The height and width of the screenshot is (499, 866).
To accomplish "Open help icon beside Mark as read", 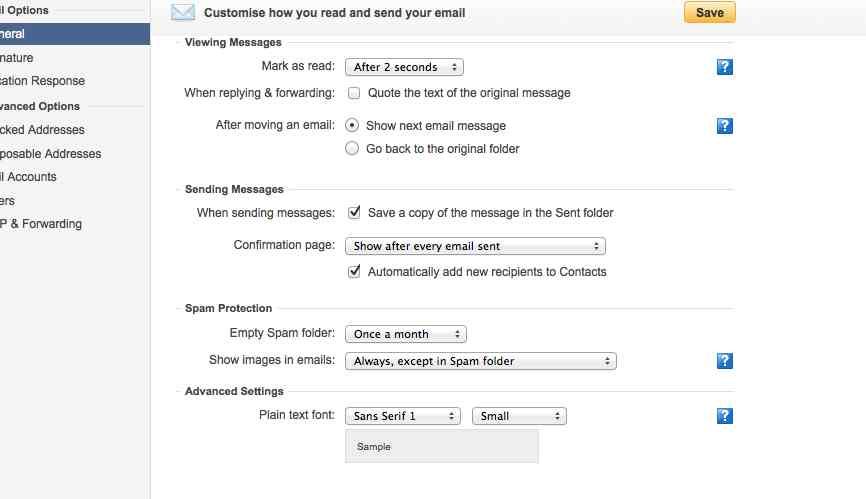I will click(x=725, y=67).
